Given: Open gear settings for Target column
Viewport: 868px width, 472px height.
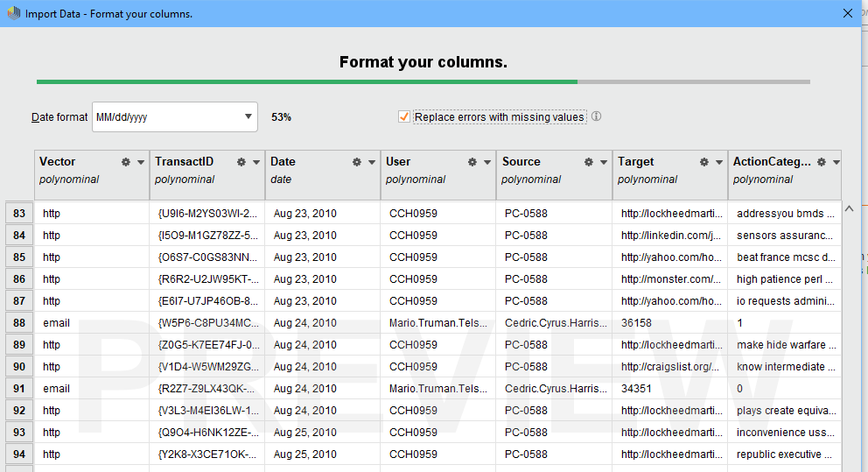Looking at the screenshot, I should pos(703,162).
